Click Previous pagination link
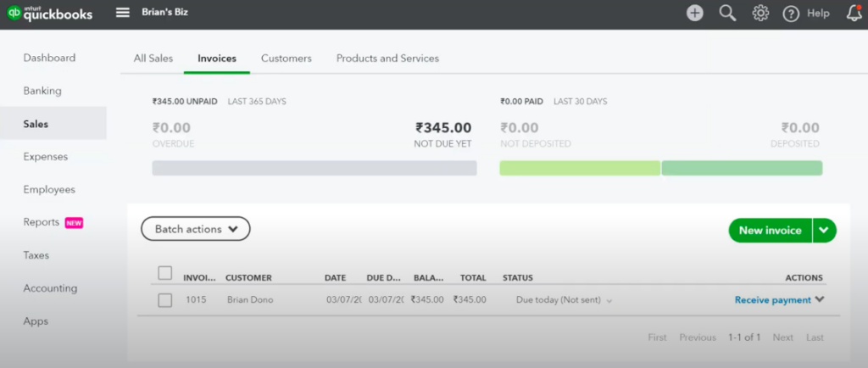 click(x=698, y=337)
